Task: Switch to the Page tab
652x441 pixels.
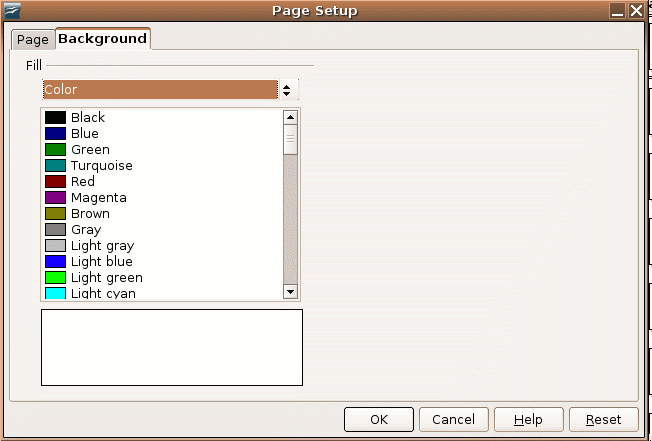Action: (33, 40)
